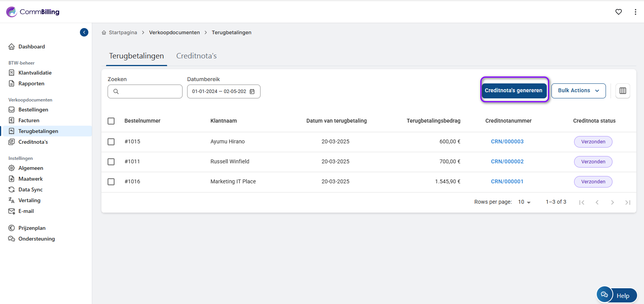Switch to the Creditnota's tab
The height and width of the screenshot is (304, 644).
[196, 56]
